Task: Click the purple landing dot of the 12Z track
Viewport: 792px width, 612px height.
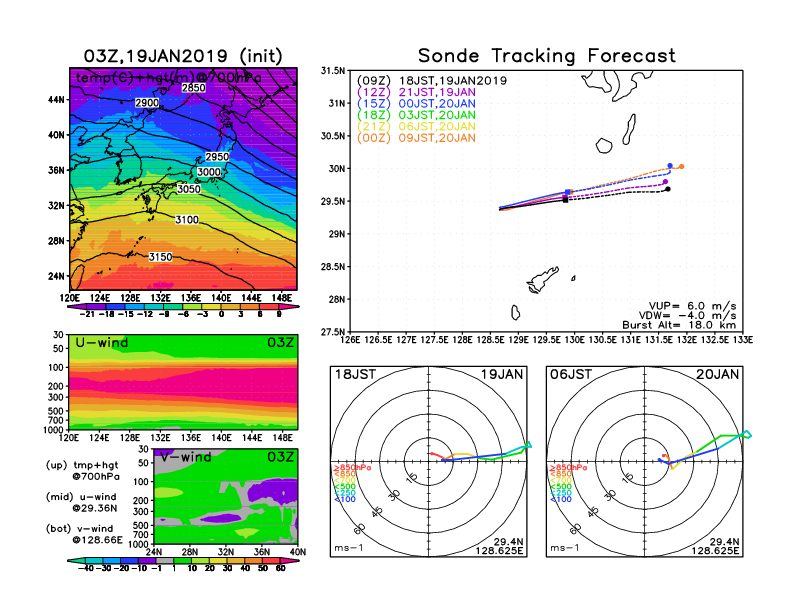Action: [665, 182]
